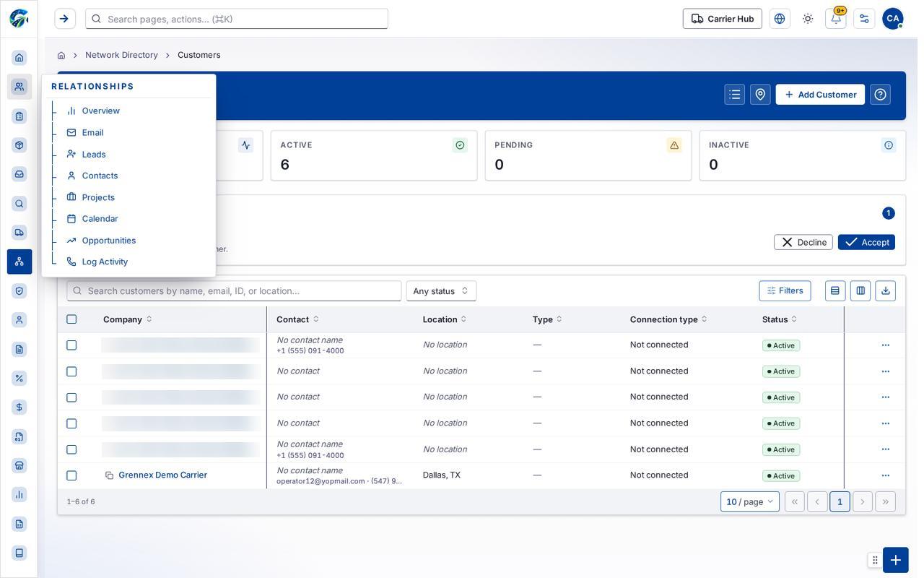Sort by the Status column header
The height and width of the screenshot is (578, 924).
(x=780, y=319)
